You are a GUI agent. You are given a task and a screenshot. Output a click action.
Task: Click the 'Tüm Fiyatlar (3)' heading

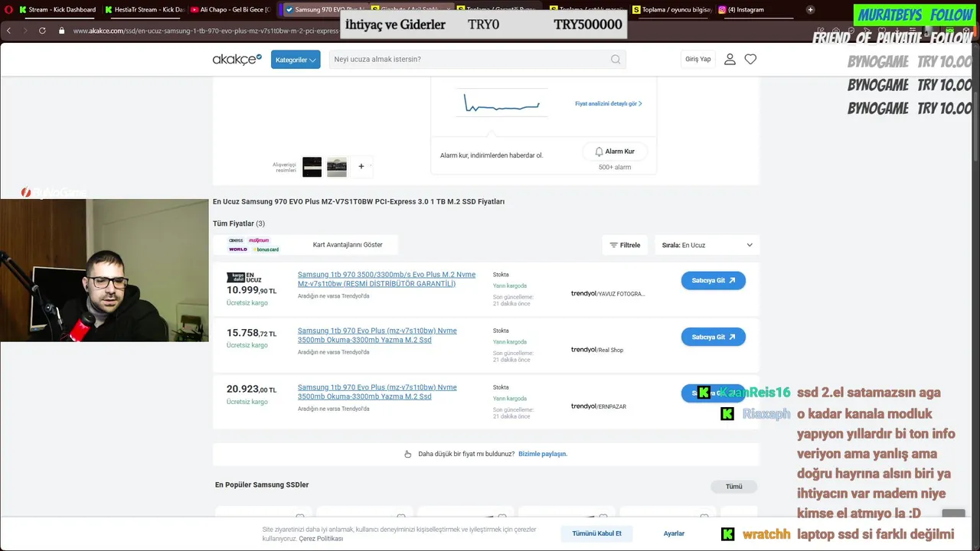(239, 223)
